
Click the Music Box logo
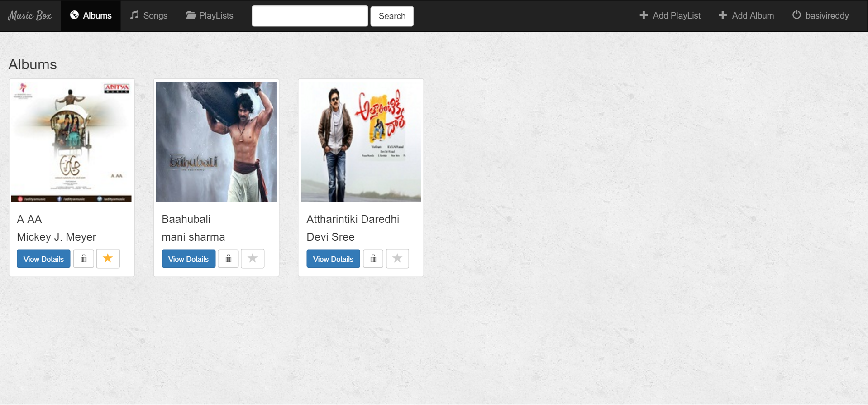[30, 16]
